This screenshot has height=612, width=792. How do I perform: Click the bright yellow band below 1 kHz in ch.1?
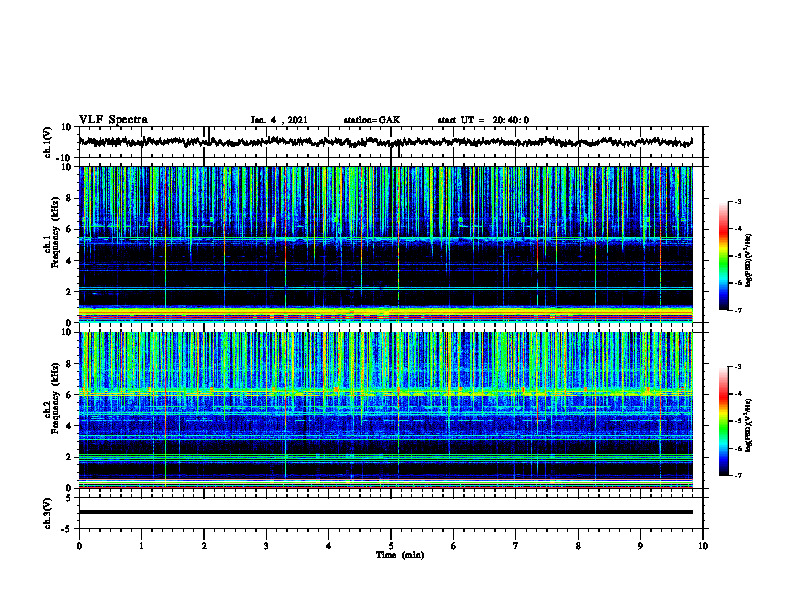(x=385, y=312)
